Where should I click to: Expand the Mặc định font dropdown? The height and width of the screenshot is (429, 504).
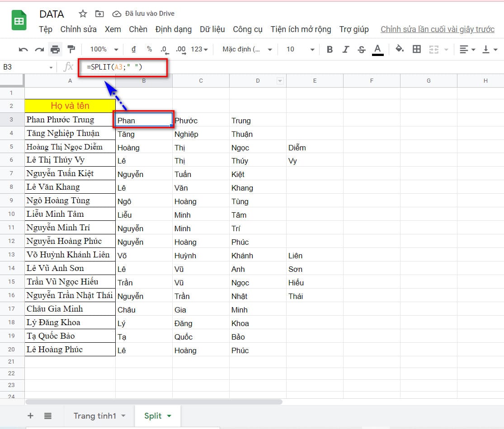coord(247,49)
